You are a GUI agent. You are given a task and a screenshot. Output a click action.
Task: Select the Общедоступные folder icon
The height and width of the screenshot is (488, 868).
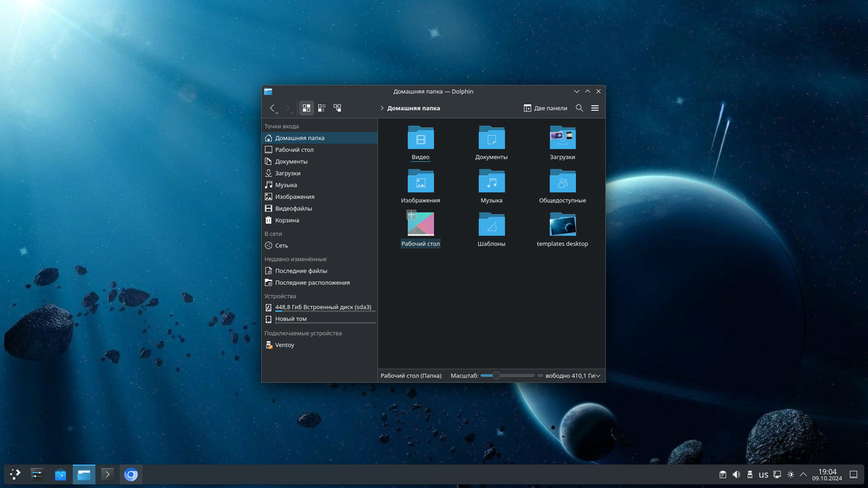pos(562,181)
